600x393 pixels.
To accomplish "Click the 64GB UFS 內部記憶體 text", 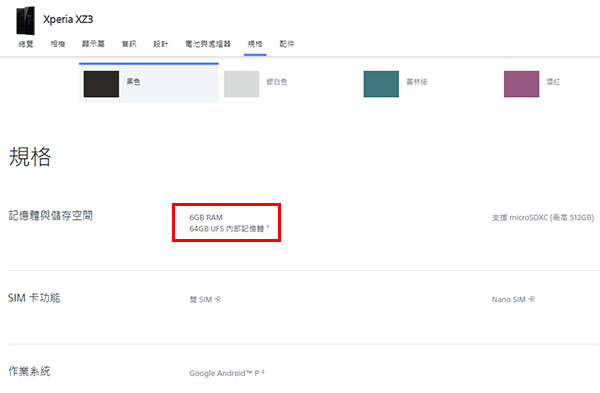I will coord(227,229).
